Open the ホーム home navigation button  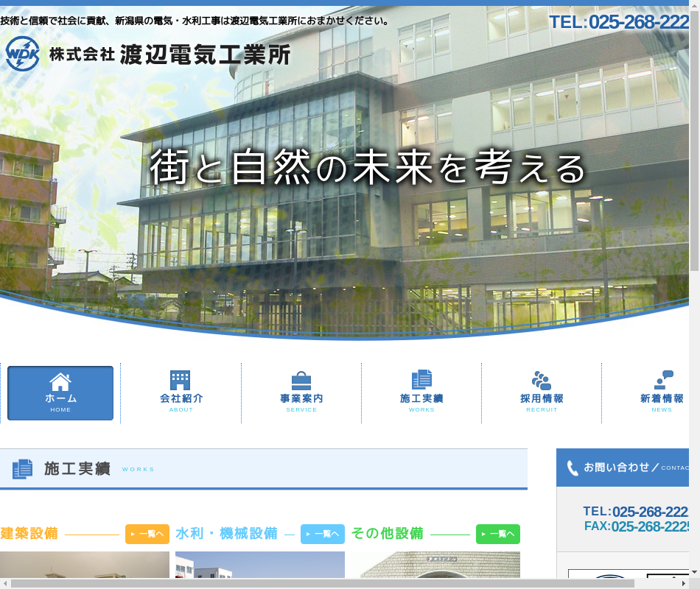click(60, 393)
